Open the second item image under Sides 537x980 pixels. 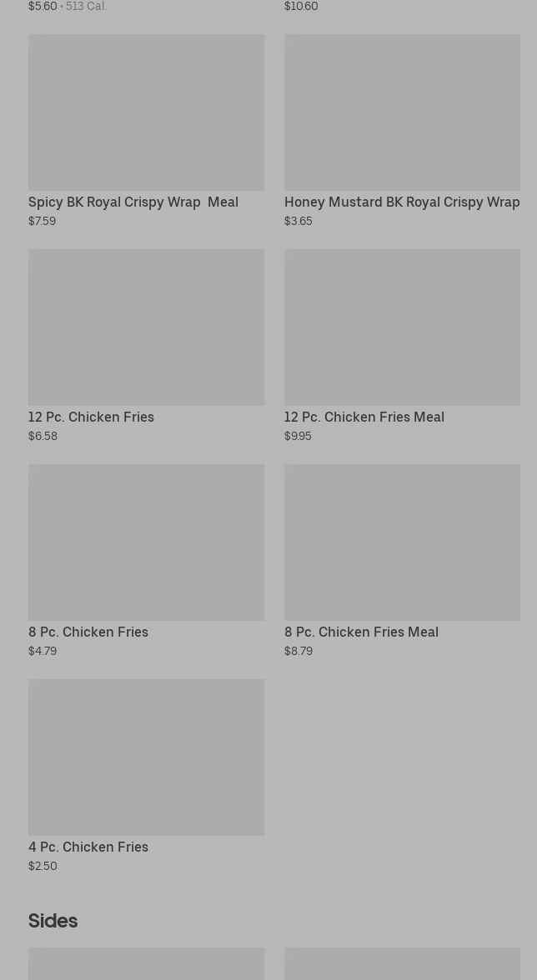402,963
